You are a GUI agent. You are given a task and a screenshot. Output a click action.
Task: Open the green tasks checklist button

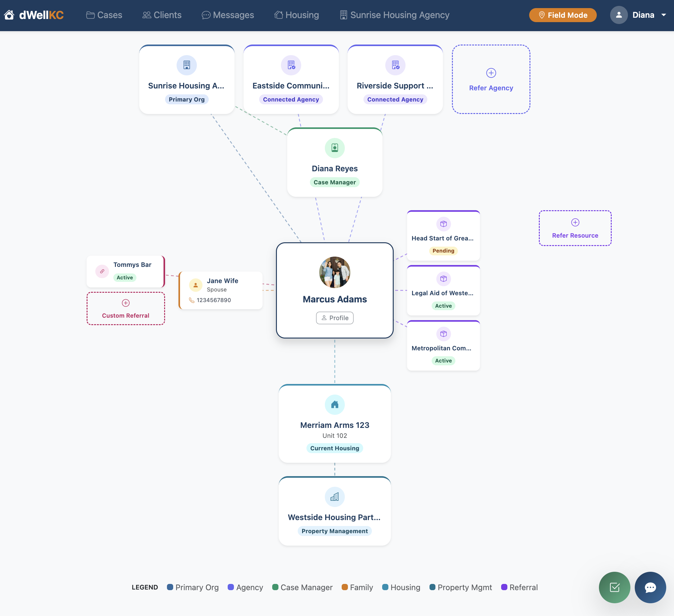tap(615, 588)
